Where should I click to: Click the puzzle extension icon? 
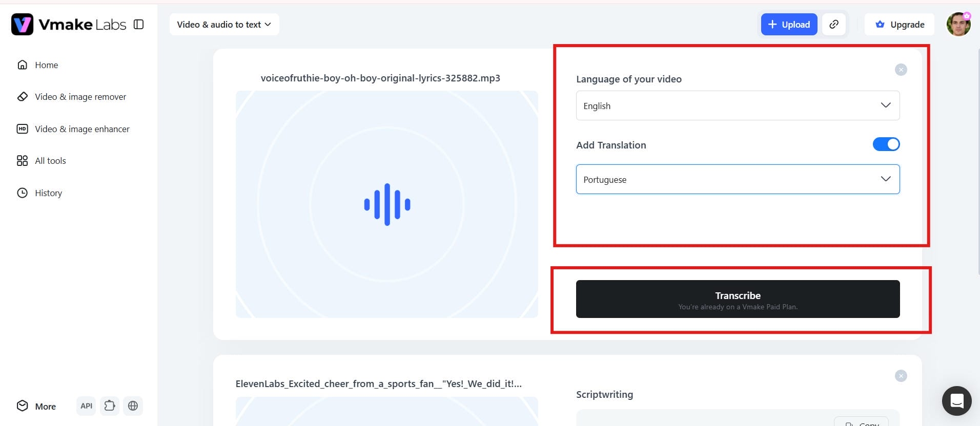point(110,406)
